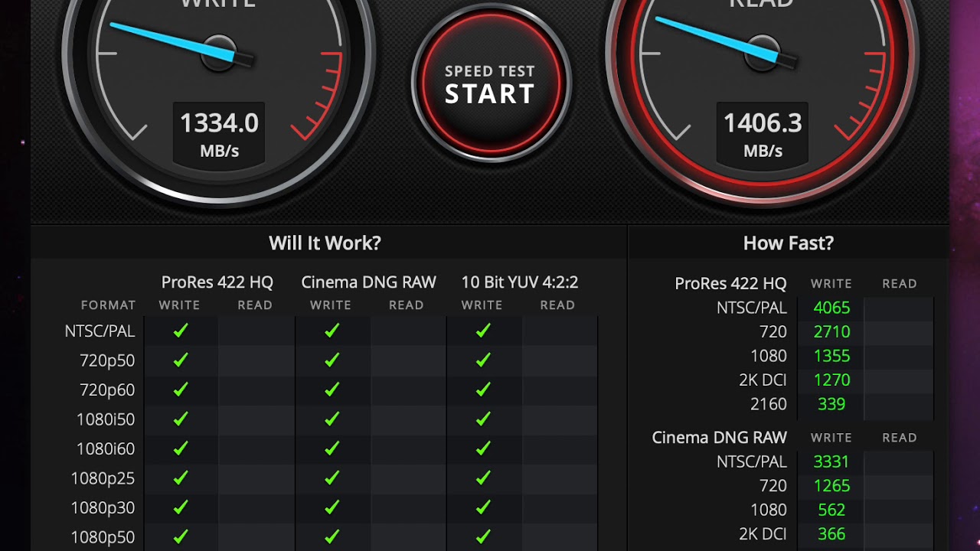Click the write speed 1334.0 MB/s readout
This screenshot has height=551, width=980.
click(x=219, y=134)
